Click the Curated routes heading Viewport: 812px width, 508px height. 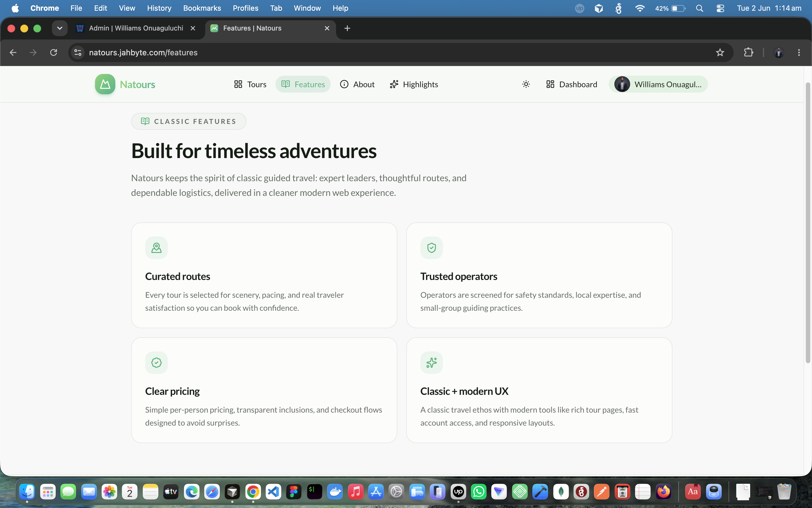[x=178, y=276]
